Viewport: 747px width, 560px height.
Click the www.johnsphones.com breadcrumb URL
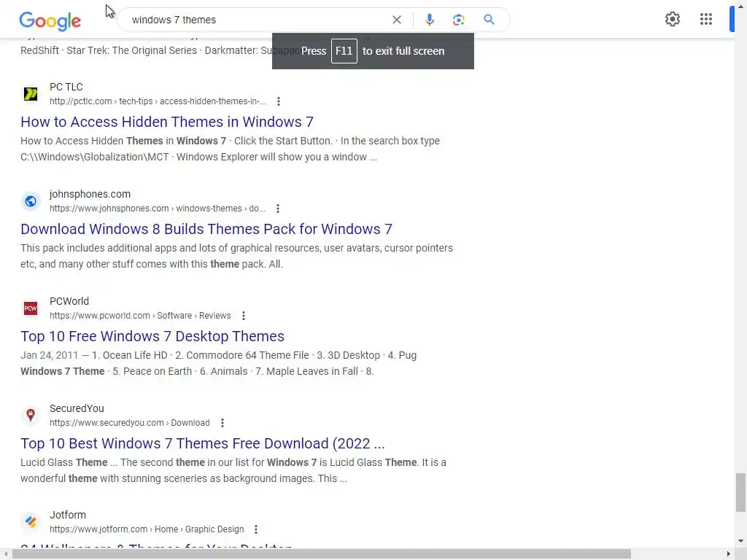(158, 209)
